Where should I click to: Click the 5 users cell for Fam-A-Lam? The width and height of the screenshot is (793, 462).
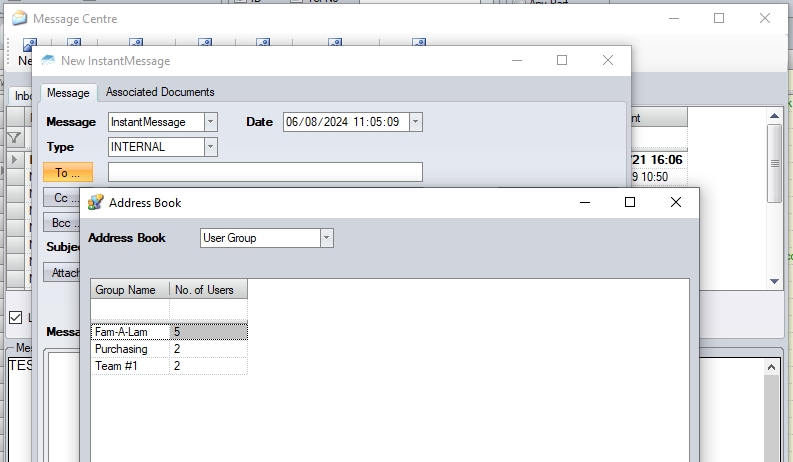tap(208, 332)
